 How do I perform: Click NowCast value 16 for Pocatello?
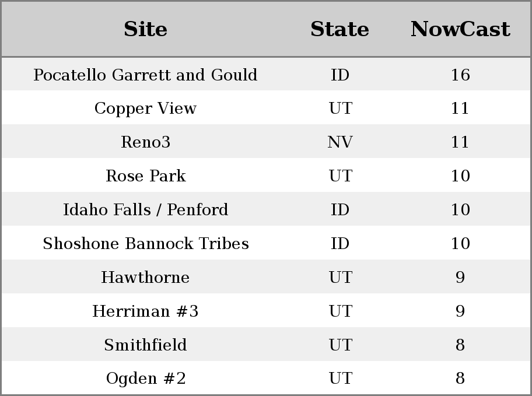(460, 75)
